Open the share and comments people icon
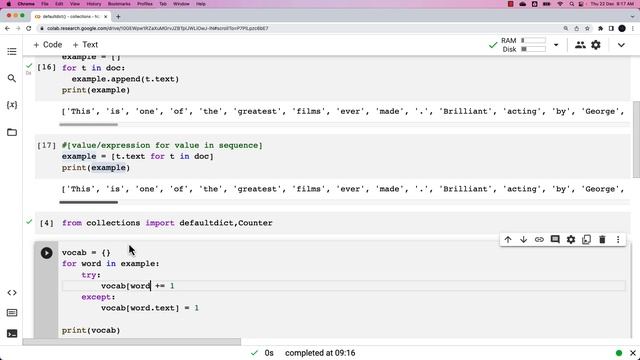Image resolution: width=640 pixels, height=360 pixels. point(580,45)
